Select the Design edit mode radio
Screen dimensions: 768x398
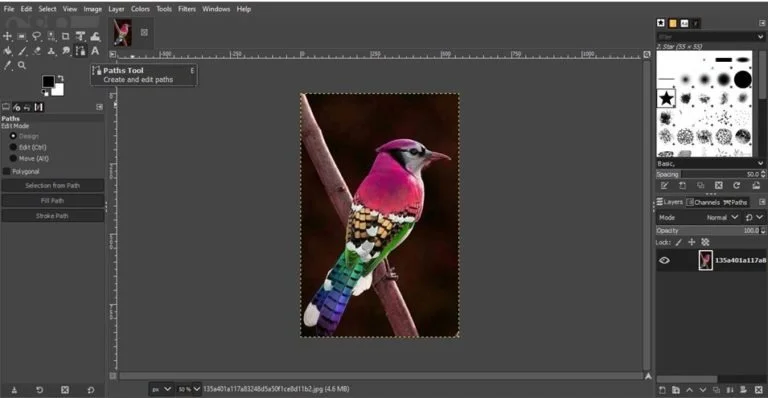[13, 136]
